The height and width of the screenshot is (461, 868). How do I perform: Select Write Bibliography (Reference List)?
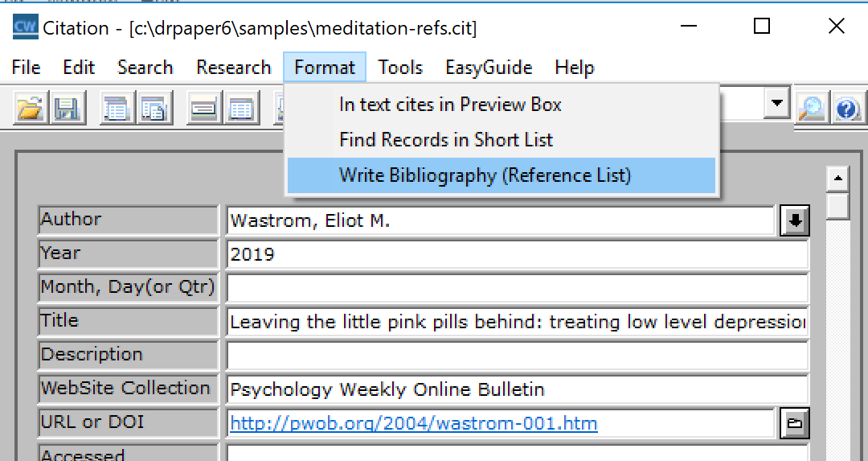(x=485, y=175)
